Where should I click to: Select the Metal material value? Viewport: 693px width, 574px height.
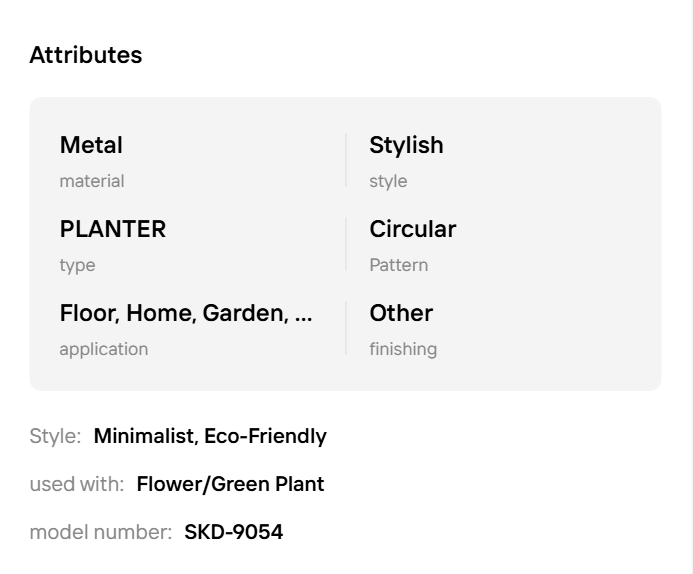point(91,145)
